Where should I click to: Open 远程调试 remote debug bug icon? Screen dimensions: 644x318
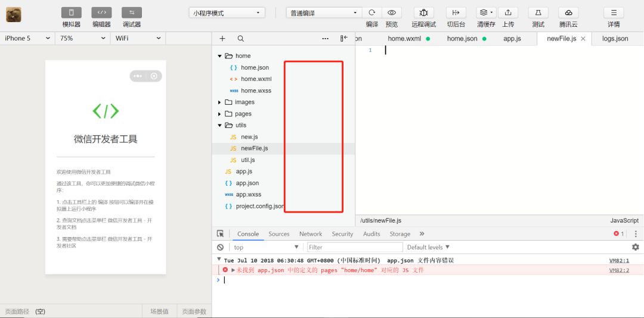(x=424, y=13)
